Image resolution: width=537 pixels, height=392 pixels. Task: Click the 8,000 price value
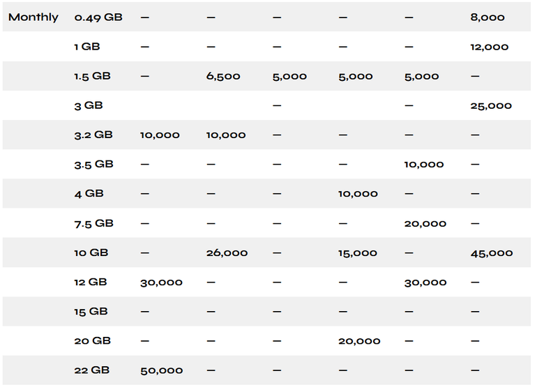[x=487, y=17]
